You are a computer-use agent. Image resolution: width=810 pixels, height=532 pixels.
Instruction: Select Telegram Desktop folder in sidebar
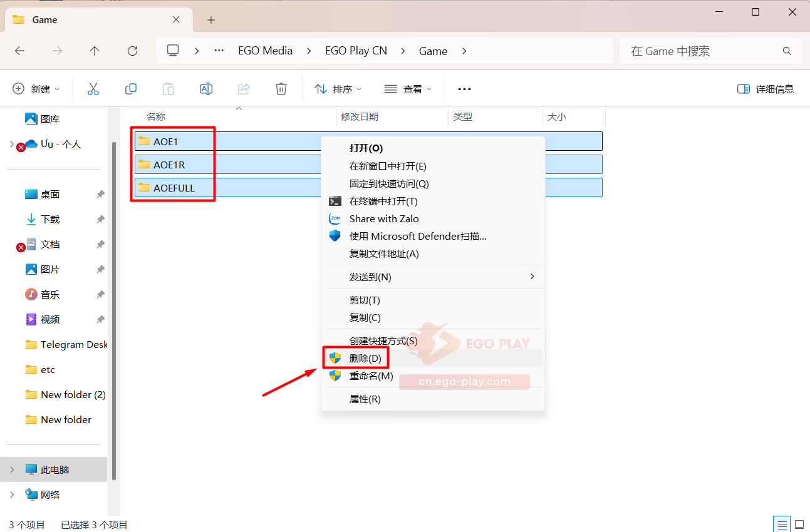click(66, 344)
